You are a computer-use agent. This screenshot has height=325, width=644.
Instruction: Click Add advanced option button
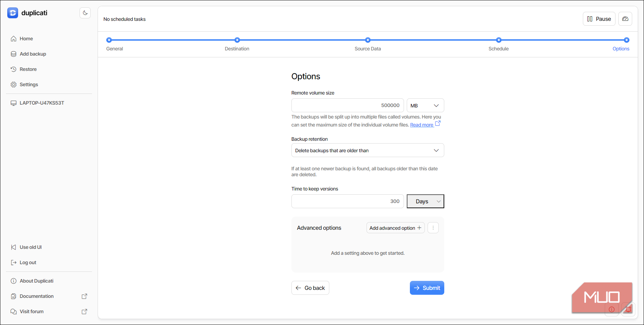click(x=396, y=228)
